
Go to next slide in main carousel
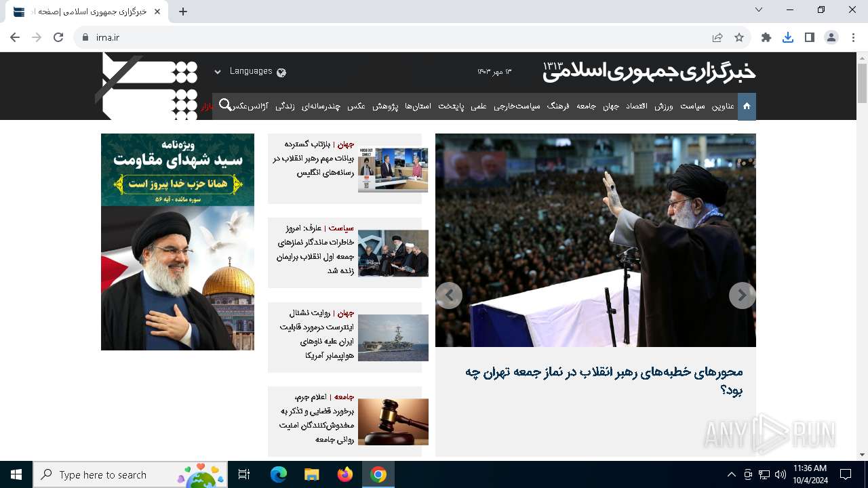point(742,296)
